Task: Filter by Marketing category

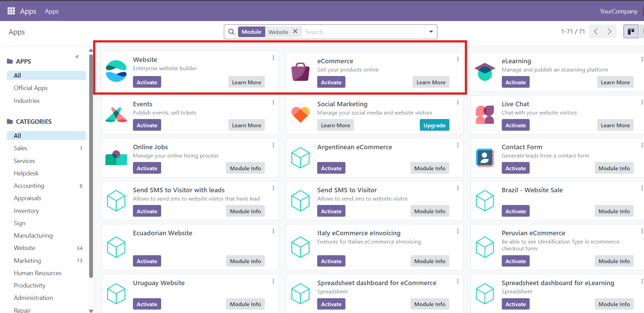Action: 46,261
